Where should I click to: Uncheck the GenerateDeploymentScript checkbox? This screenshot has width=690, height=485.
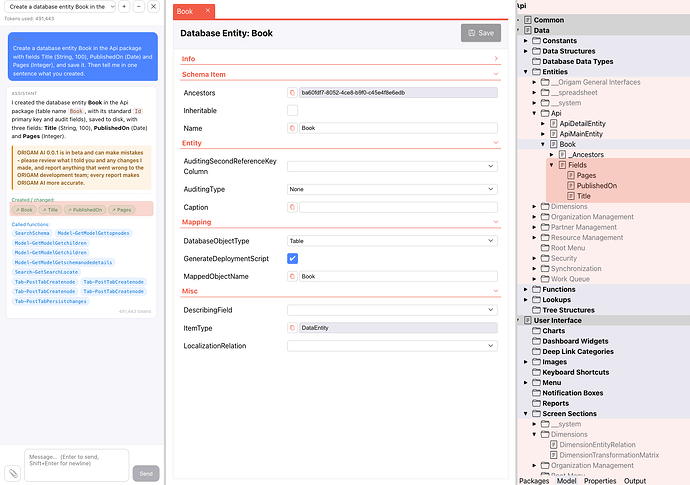[x=292, y=258]
